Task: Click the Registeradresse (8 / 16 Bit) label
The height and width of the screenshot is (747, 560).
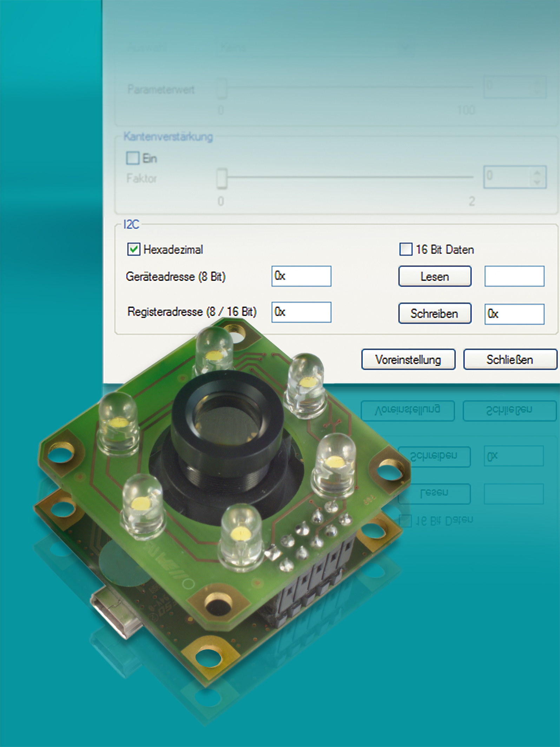Action: pos(192,312)
